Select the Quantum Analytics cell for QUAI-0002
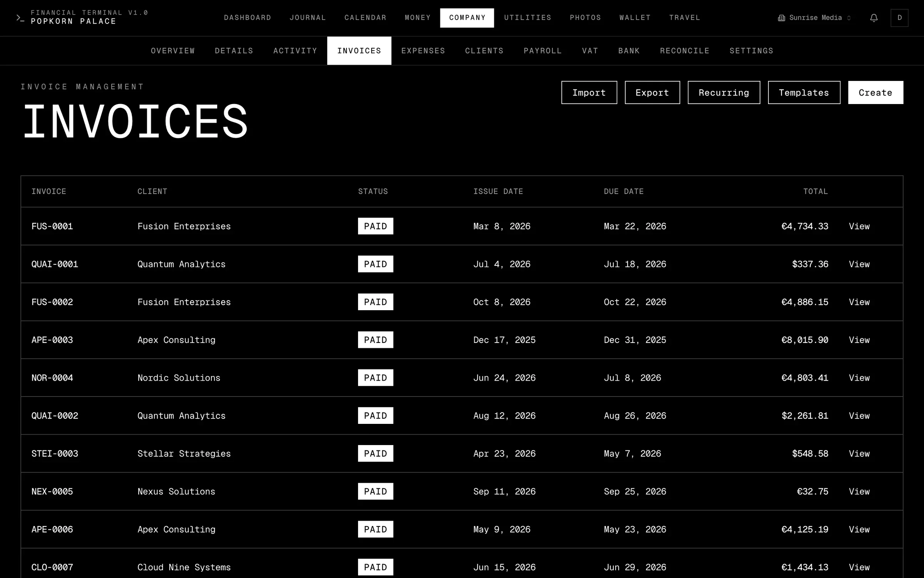Screen dimensions: 924x578 point(181,416)
